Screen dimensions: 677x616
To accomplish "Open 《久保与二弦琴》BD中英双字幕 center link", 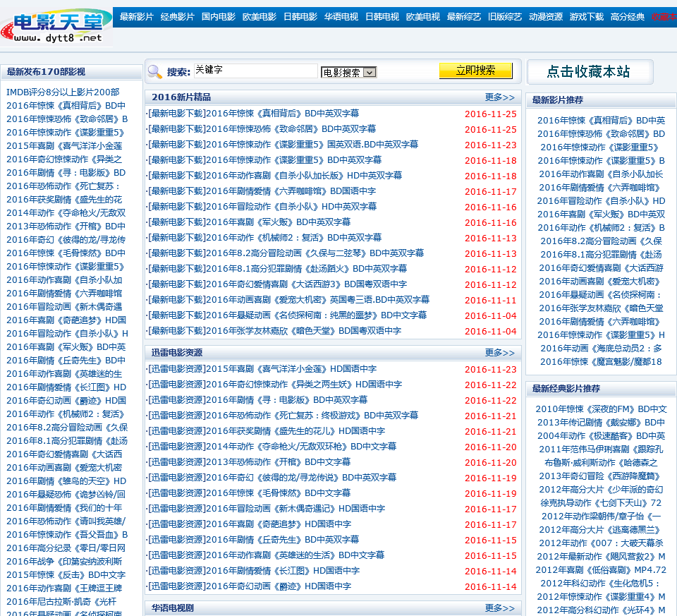I will tap(315, 253).
